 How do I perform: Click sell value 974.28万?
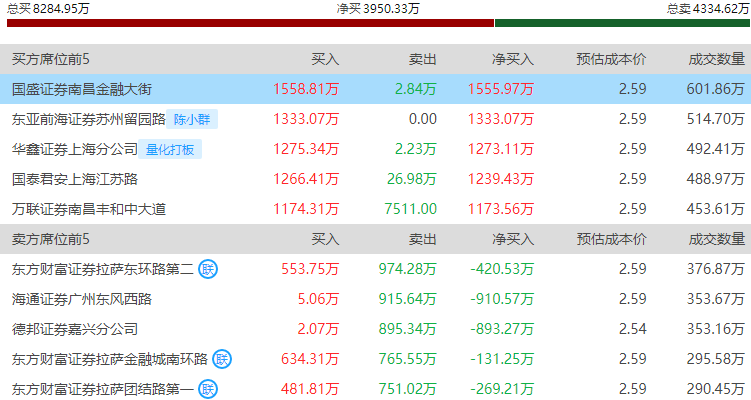coord(408,269)
